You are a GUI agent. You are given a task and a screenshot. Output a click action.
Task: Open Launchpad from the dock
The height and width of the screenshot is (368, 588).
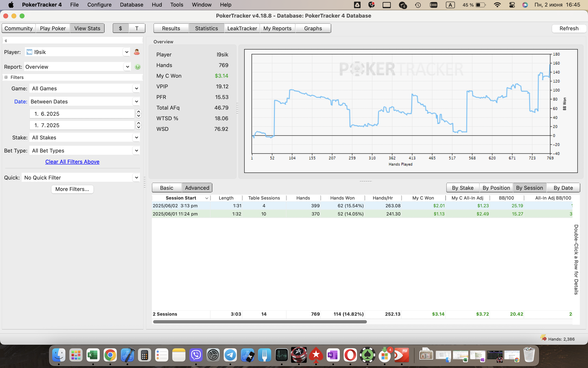[76, 355]
